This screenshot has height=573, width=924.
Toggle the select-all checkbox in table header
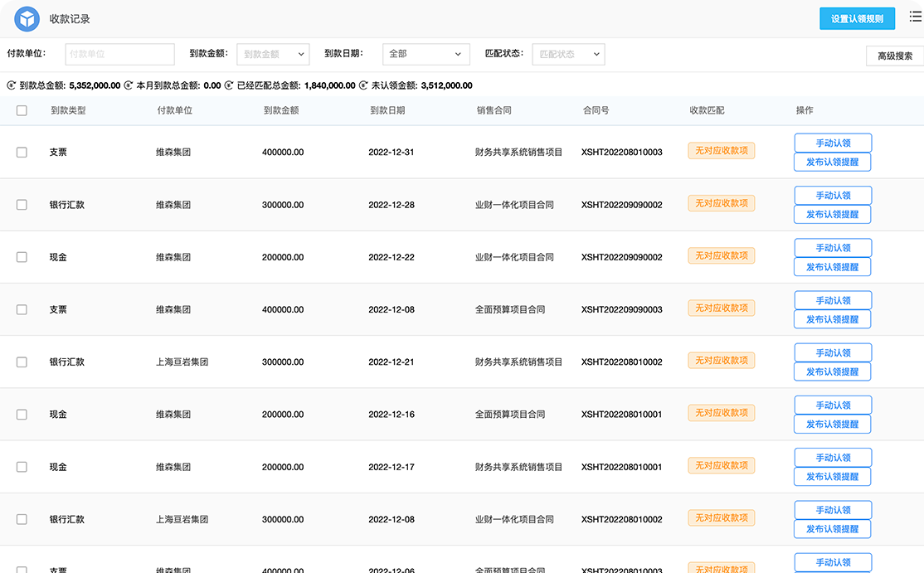[22, 110]
